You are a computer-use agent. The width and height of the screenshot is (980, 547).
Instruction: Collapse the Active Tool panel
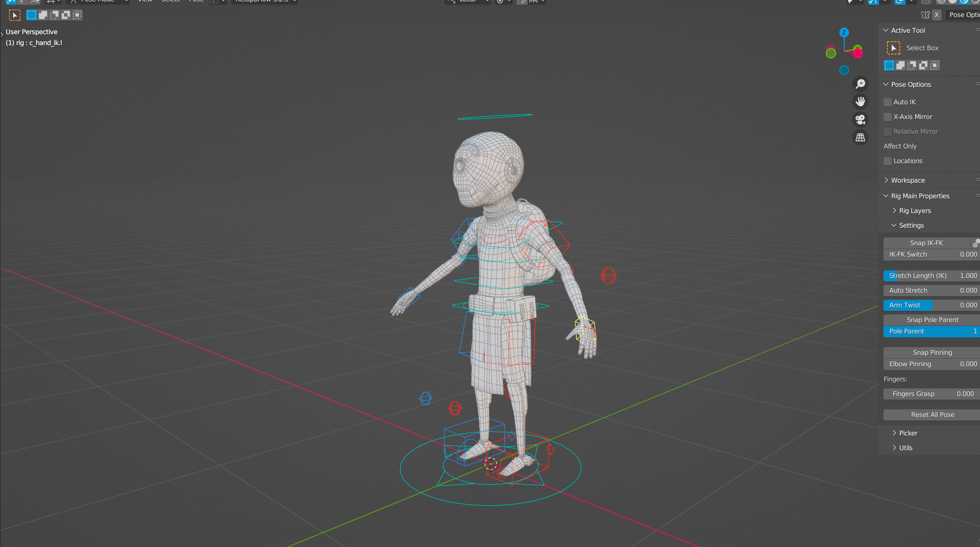click(x=886, y=30)
